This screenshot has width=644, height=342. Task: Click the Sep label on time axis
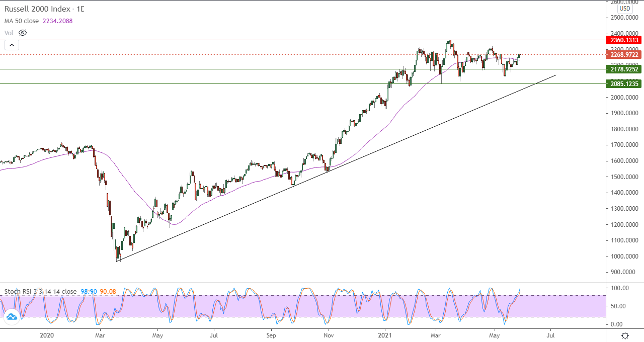(271, 334)
